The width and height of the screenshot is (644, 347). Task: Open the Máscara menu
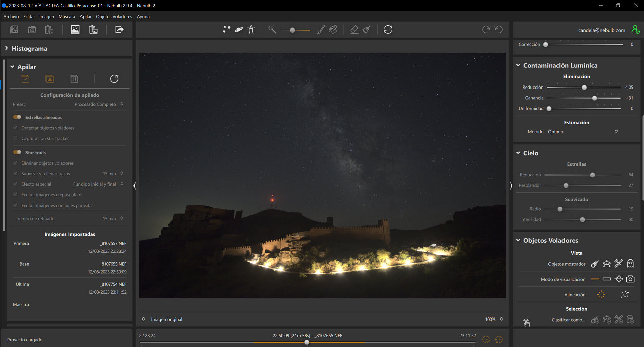pyautogui.click(x=67, y=17)
